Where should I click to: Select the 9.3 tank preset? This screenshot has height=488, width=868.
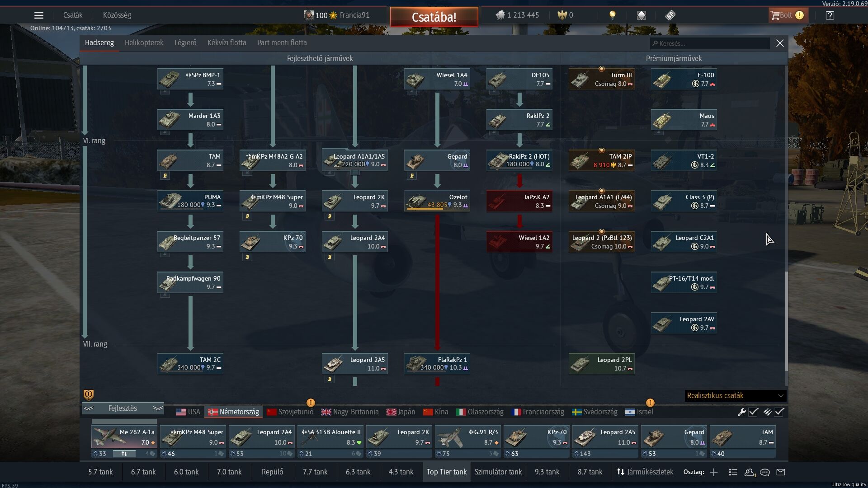pyautogui.click(x=547, y=472)
